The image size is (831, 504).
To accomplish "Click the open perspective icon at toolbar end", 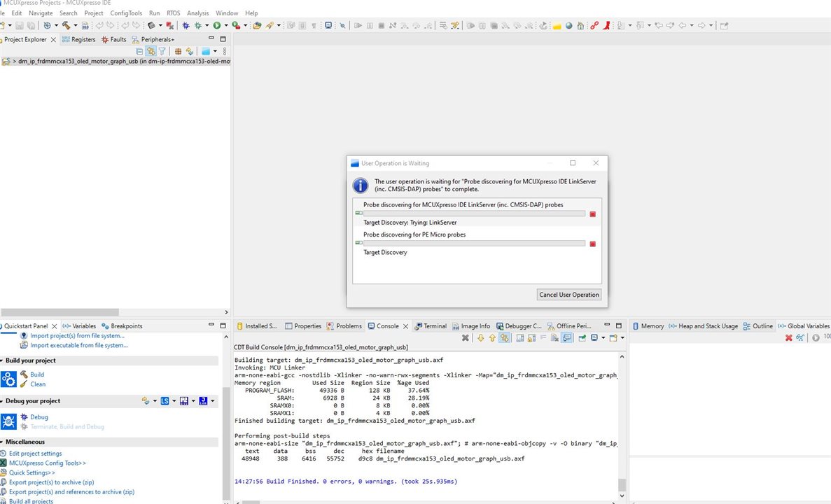I will tap(724, 25).
